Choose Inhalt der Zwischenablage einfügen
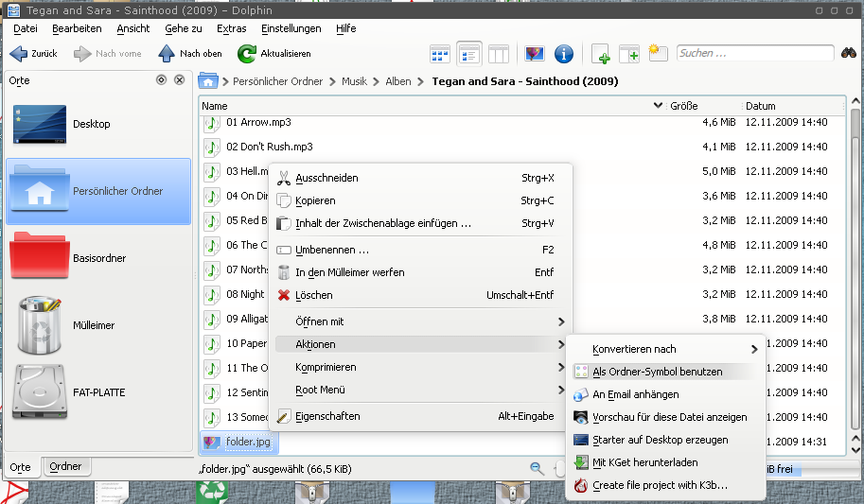This screenshot has height=504, width=864. point(420,223)
